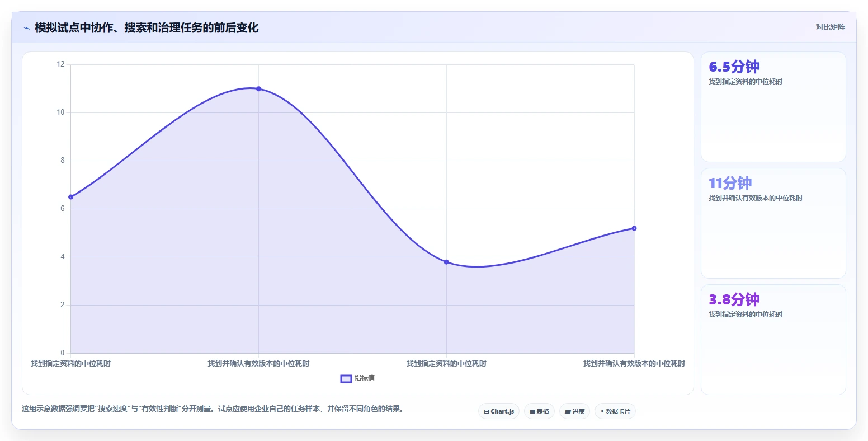Click the y-axis tick label 8
The height and width of the screenshot is (441, 868).
(63, 161)
